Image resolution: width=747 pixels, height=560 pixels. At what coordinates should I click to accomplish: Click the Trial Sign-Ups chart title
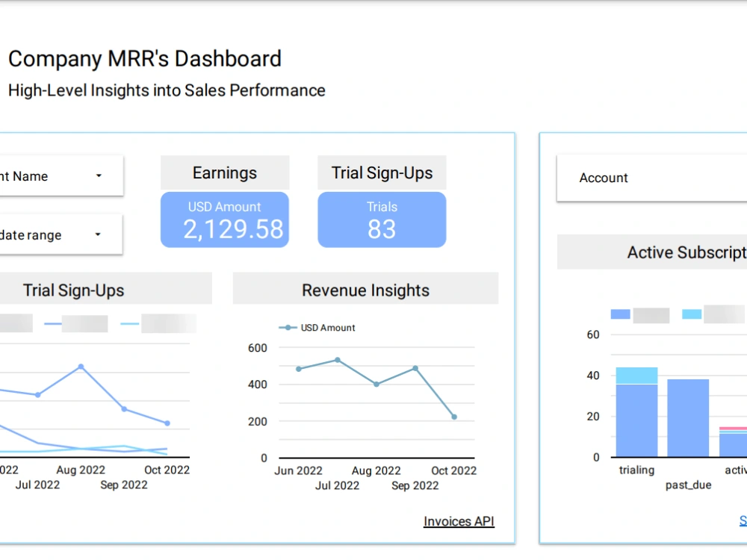75,290
